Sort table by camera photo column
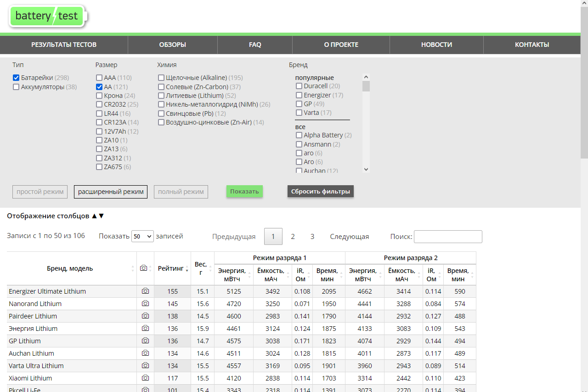The image size is (588, 392). 145,268
